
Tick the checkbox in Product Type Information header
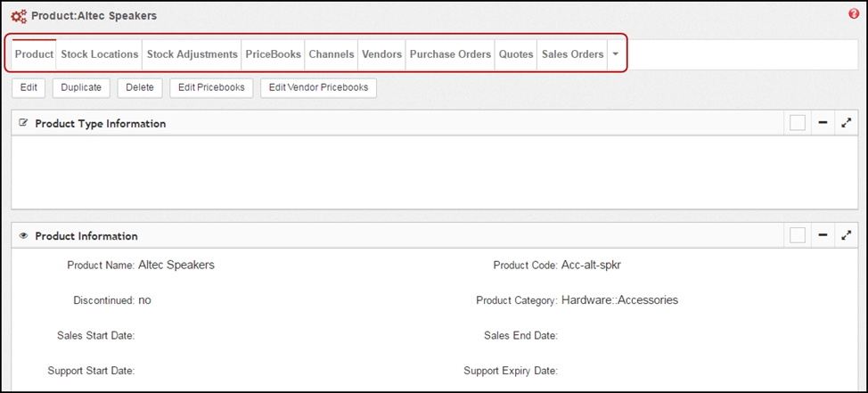tap(798, 123)
